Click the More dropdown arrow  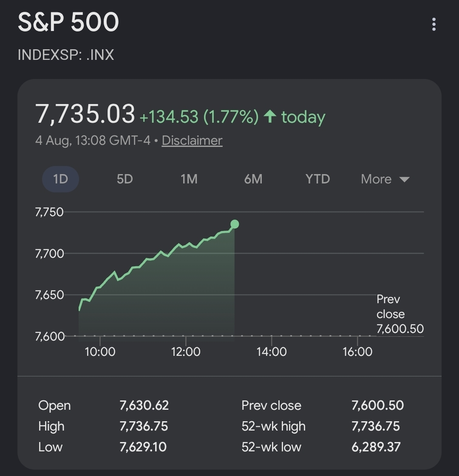(x=404, y=180)
